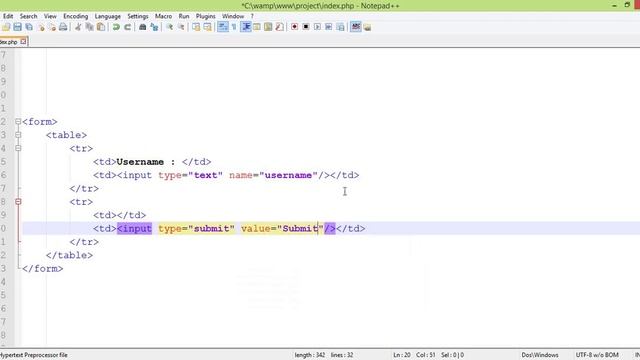640x360 pixels.
Task: Save the file with the Save icon
Action: point(18,27)
